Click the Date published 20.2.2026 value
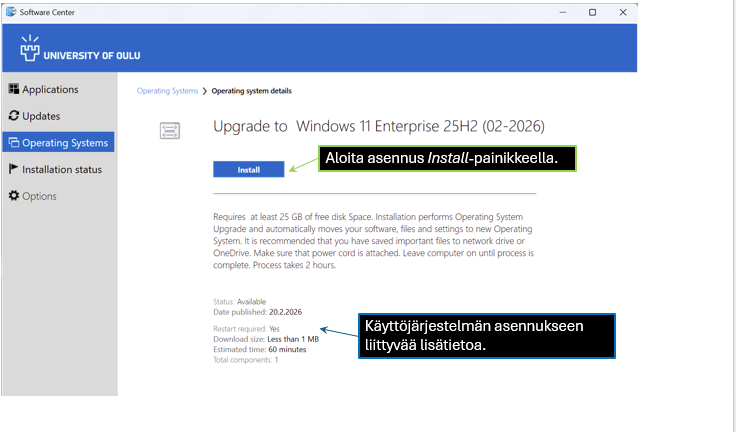The height and width of the screenshot is (432, 736). 285,312
